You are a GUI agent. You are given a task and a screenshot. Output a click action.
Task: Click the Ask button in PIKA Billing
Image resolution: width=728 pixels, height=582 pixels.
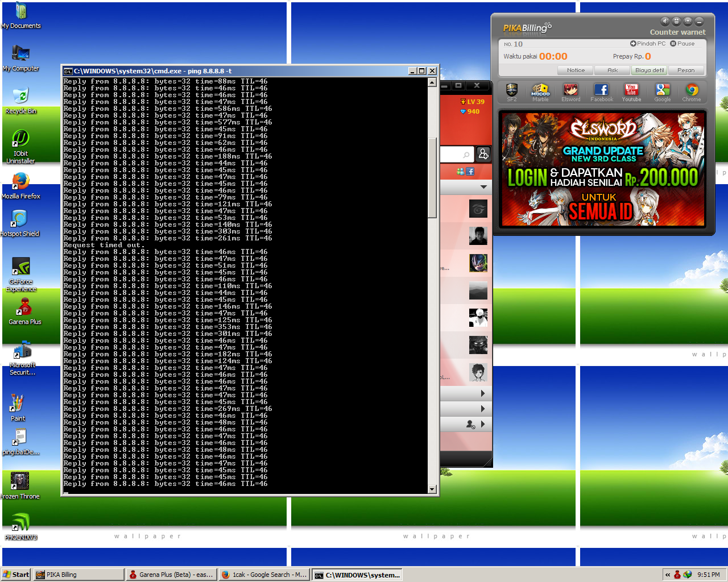(613, 70)
